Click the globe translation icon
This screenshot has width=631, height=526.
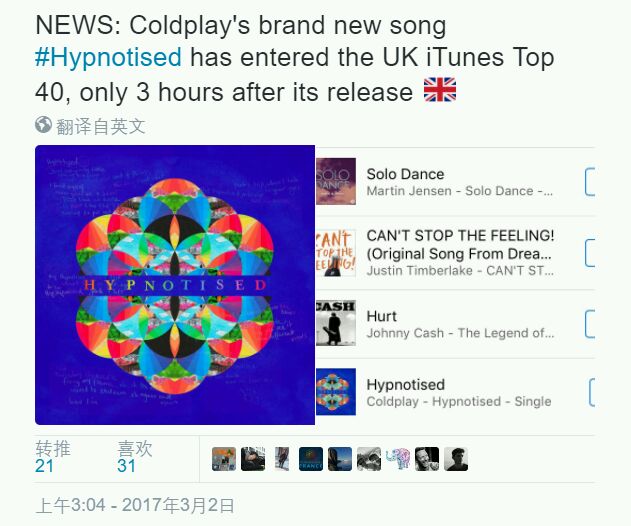(43, 124)
